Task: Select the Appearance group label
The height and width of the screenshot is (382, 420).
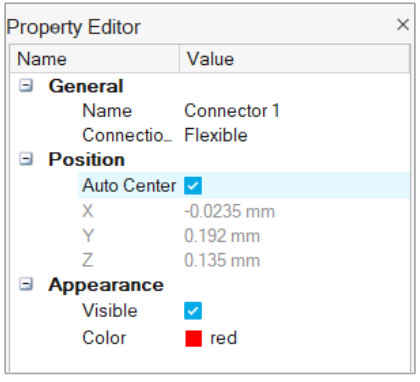Action: [106, 285]
